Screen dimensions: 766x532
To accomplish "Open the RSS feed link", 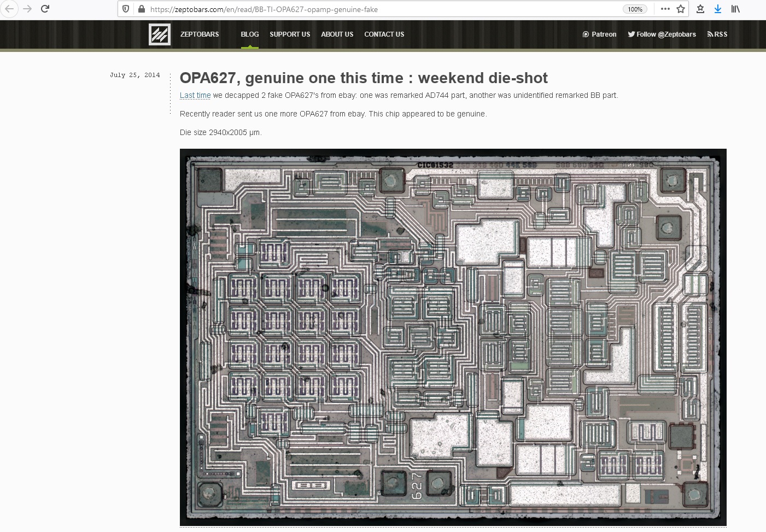I will (x=717, y=34).
